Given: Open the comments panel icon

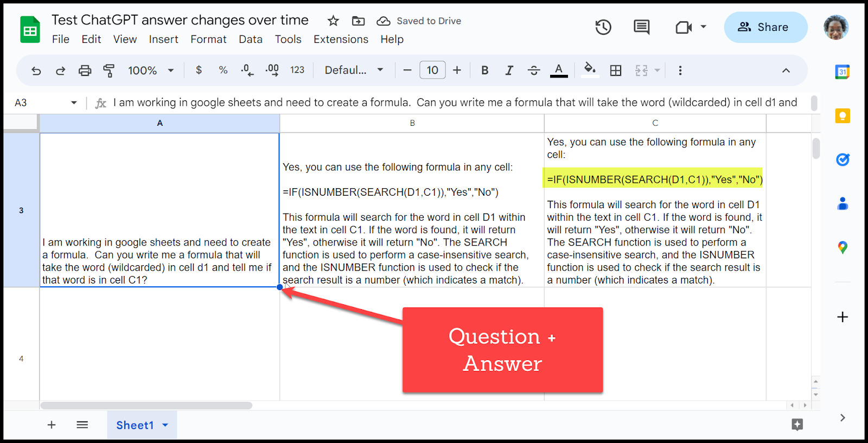Looking at the screenshot, I should 641,27.
